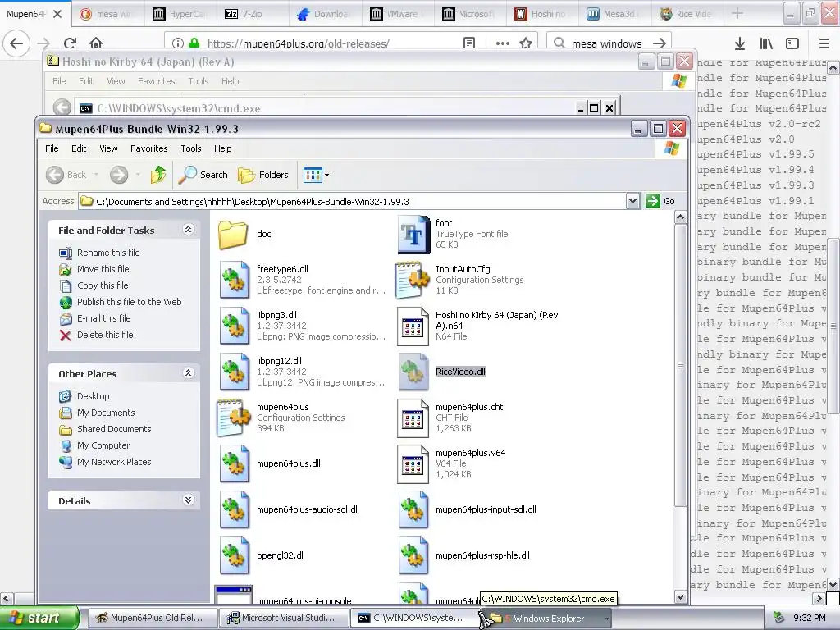Select the mupen64plus-rsp-hle.dll icon
Image resolution: width=840 pixels, height=630 pixels.
413,555
